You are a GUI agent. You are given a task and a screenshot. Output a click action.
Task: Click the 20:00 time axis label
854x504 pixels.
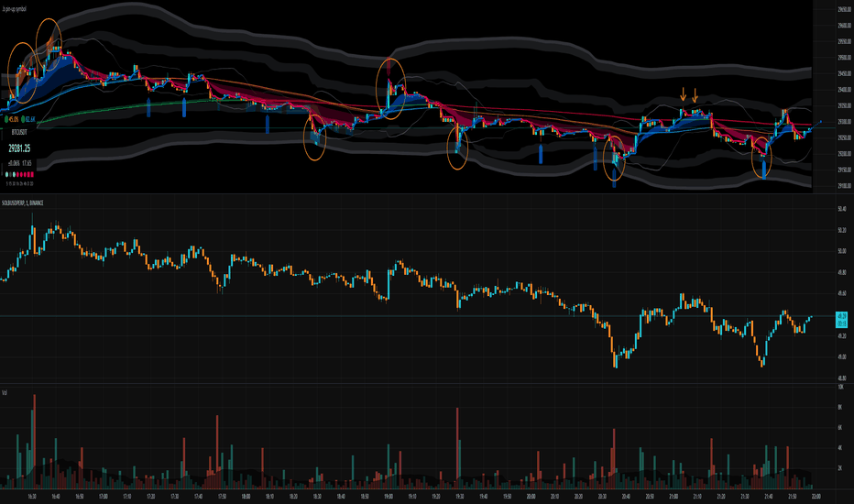click(531, 497)
